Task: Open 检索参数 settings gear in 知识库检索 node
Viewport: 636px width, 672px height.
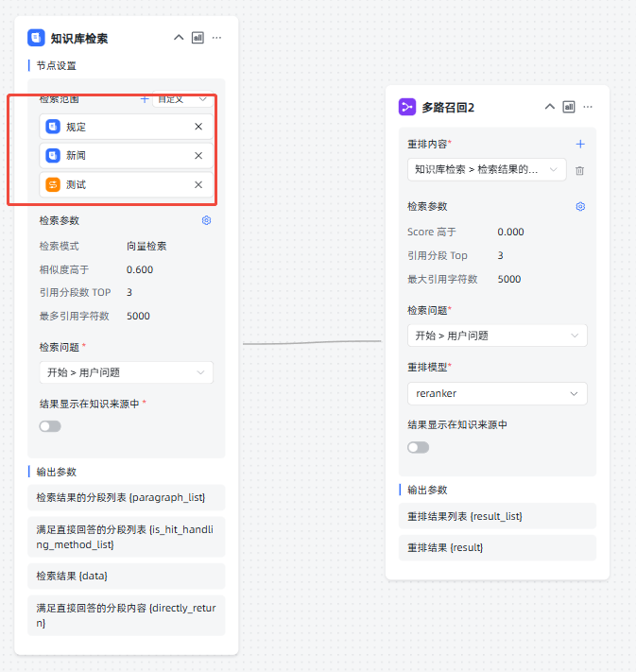Action: coord(207,220)
